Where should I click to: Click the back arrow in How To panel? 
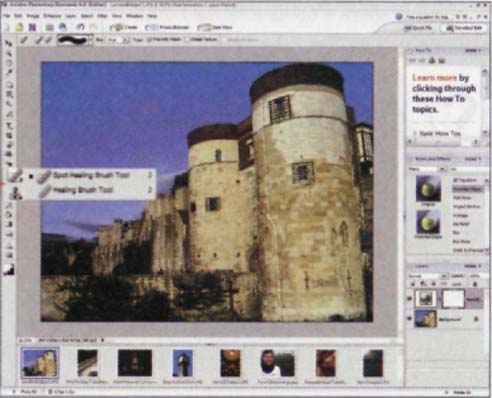pos(413,60)
